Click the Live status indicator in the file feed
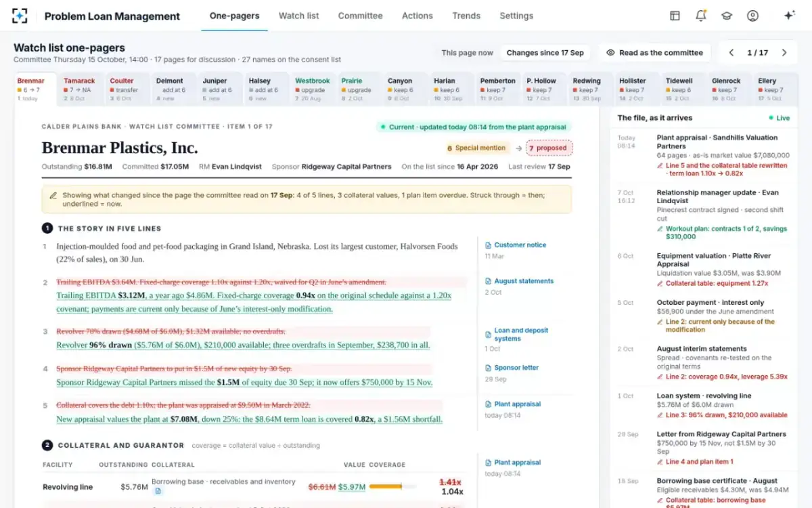This screenshot has width=812, height=508. [x=778, y=118]
